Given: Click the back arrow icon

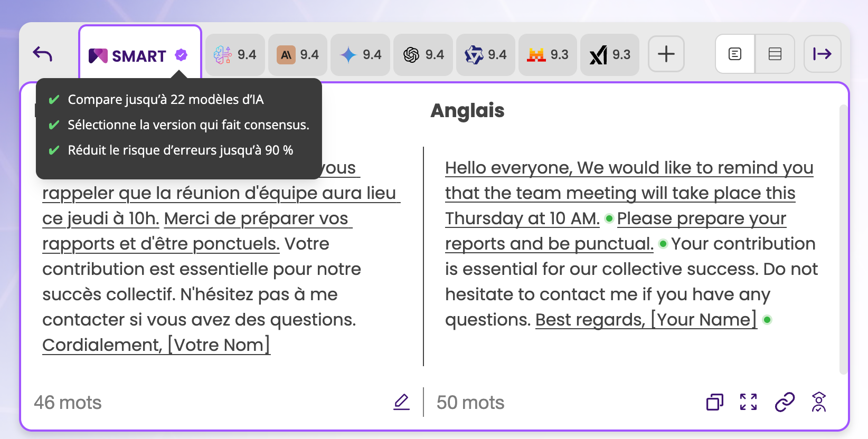Looking at the screenshot, I should point(42,54).
